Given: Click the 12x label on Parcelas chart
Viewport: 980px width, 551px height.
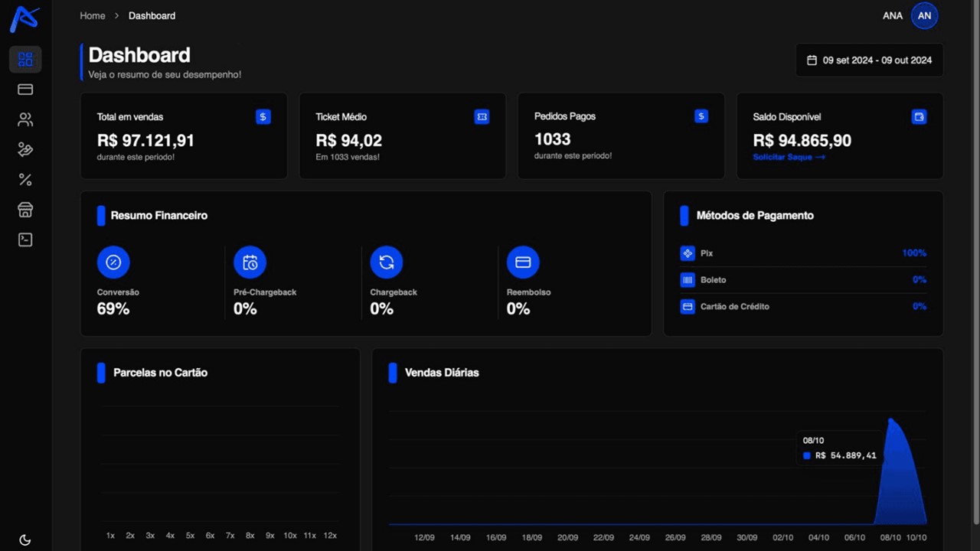Looking at the screenshot, I should [330, 536].
